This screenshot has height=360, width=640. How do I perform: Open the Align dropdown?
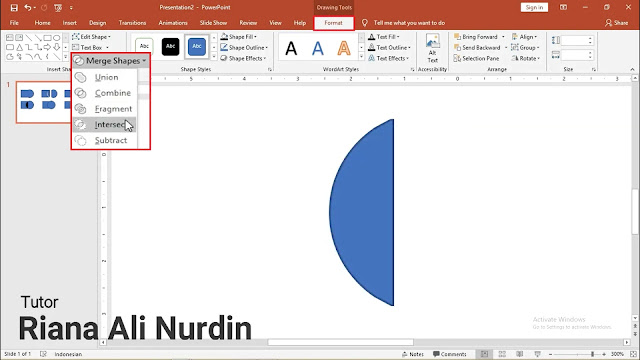[524, 37]
